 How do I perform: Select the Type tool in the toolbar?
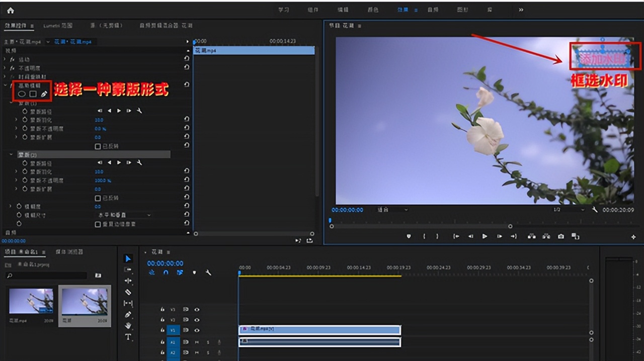[128, 337]
